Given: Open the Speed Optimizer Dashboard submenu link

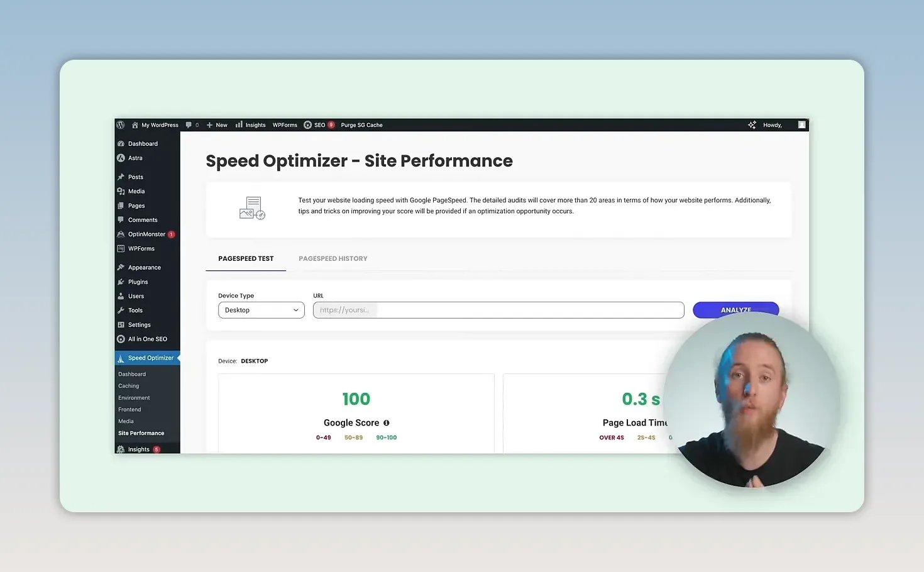Looking at the screenshot, I should (x=132, y=374).
